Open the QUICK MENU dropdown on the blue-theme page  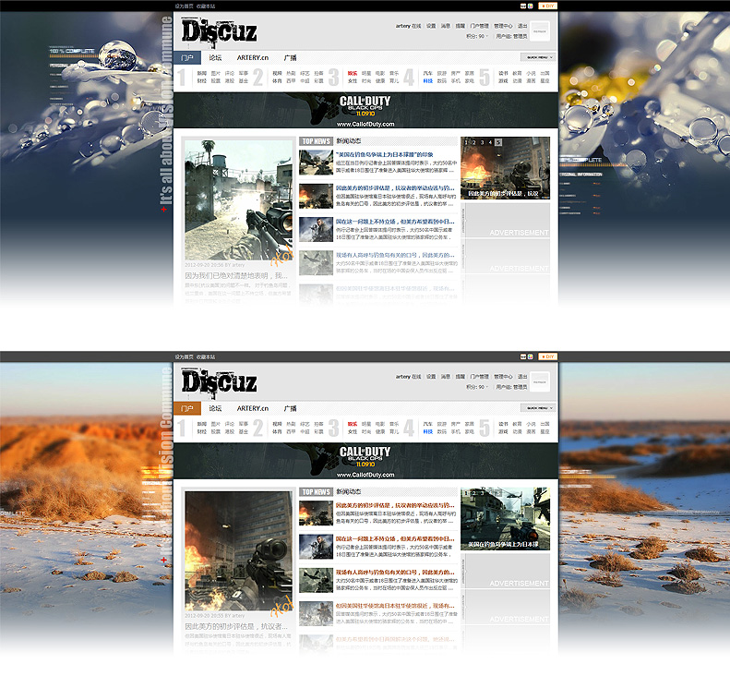[538, 57]
